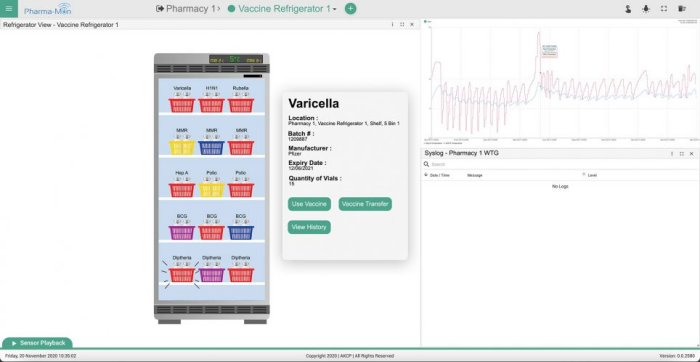Open the Vaccine Refrigerator 1 dropdown

[x=334, y=9]
